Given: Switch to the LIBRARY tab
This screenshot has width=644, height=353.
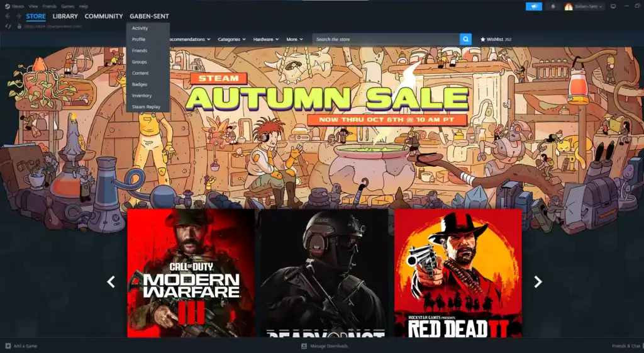Looking at the screenshot, I should coord(65,16).
